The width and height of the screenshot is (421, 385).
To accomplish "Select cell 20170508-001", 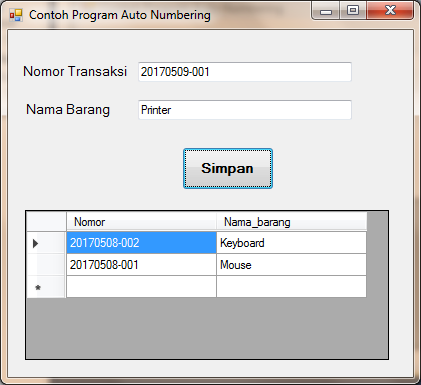I will (141, 265).
